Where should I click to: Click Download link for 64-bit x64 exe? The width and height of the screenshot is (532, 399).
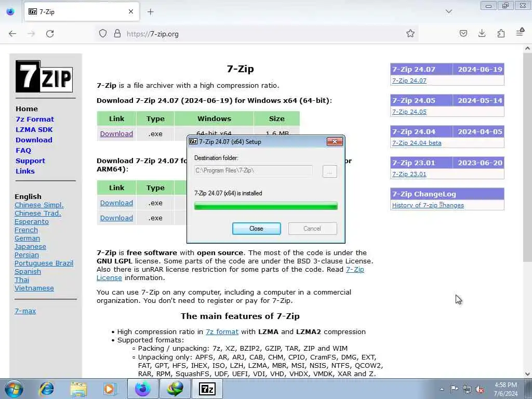click(116, 134)
